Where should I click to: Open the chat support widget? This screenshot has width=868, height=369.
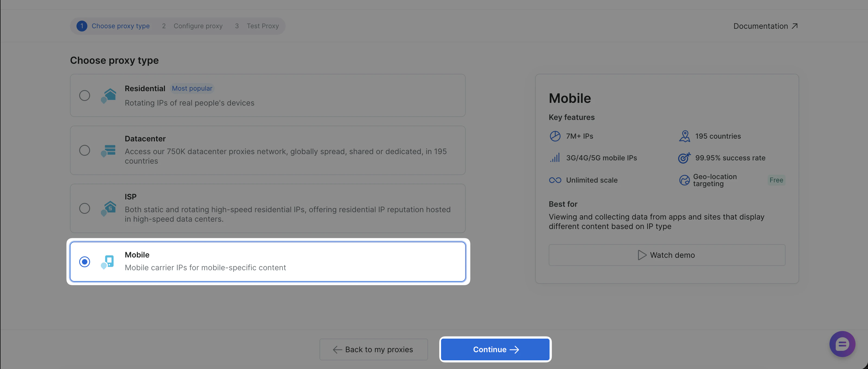point(843,344)
